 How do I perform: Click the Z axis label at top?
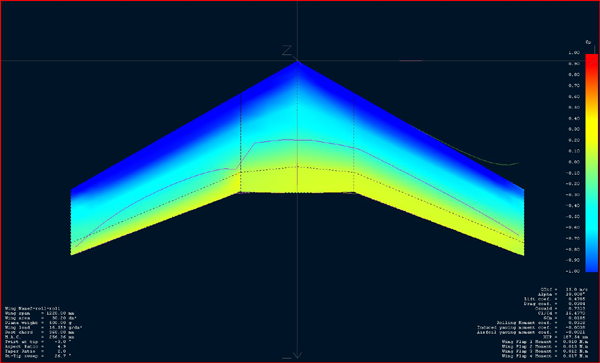coord(287,50)
